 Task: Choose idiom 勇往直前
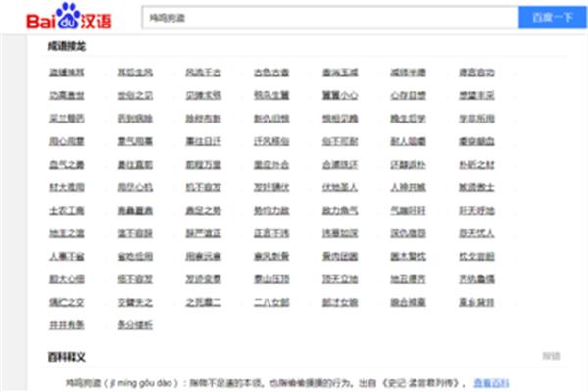click(x=135, y=165)
